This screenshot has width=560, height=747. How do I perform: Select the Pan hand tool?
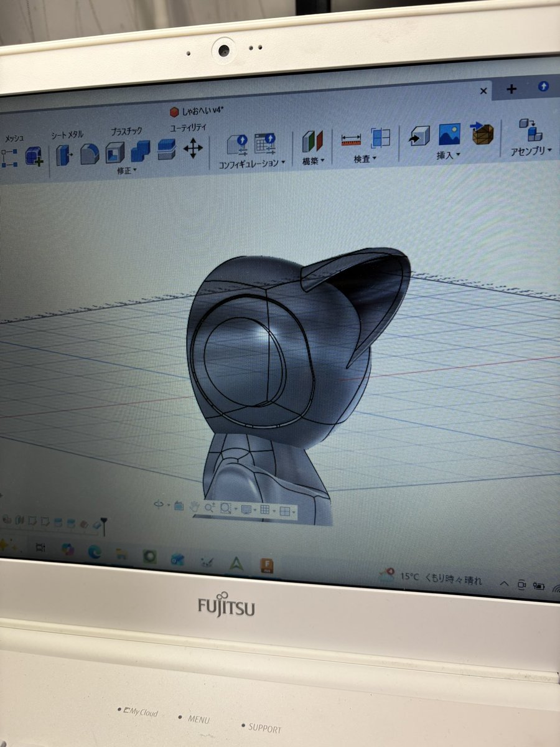(194, 507)
